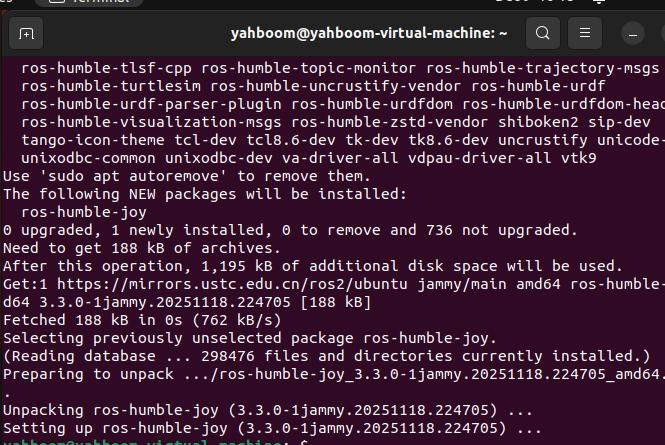Click package name 'sip-dev'
Image resolution: width=665 pixels, height=445 pixels.
click(619, 122)
